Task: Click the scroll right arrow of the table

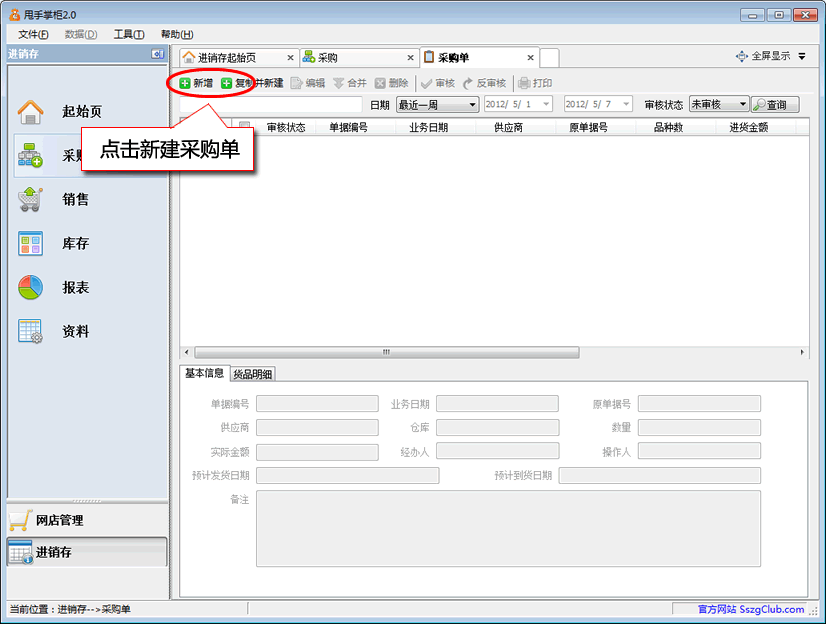Action: [x=802, y=352]
